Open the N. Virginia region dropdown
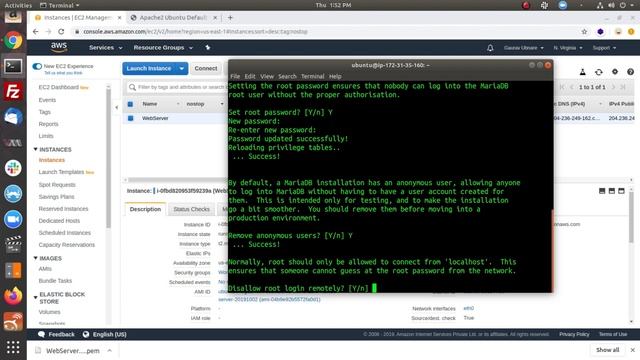Image resolution: width=640 pixels, height=360 pixels. pyautogui.click(x=568, y=48)
